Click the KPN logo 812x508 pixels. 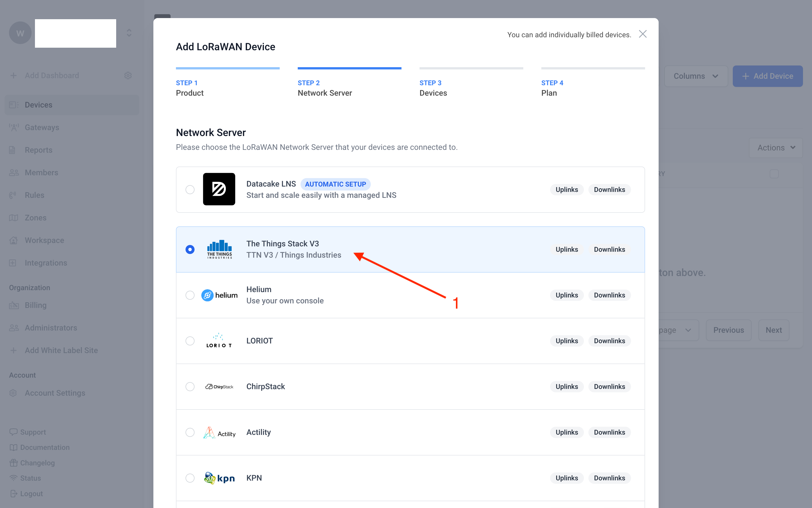(x=219, y=478)
